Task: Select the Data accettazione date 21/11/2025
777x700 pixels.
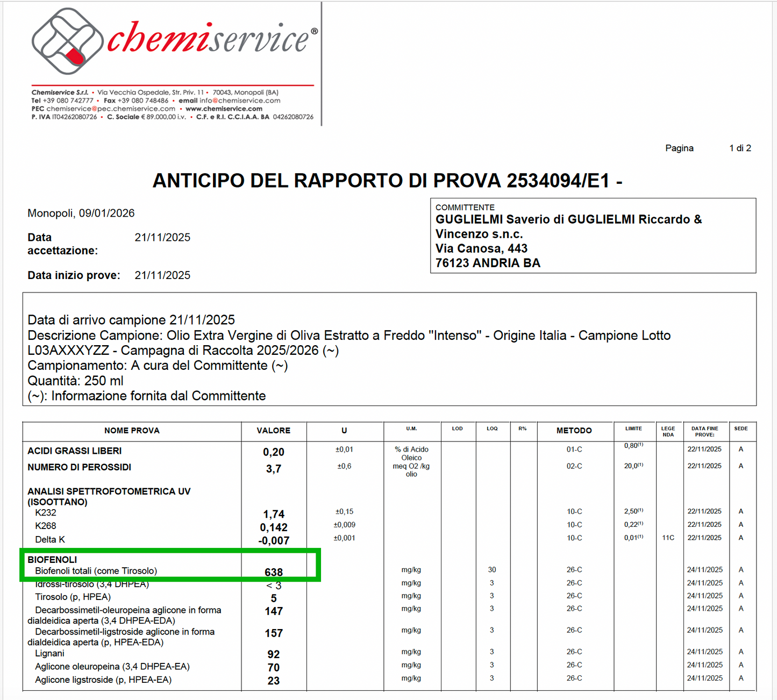Action: (162, 238)
